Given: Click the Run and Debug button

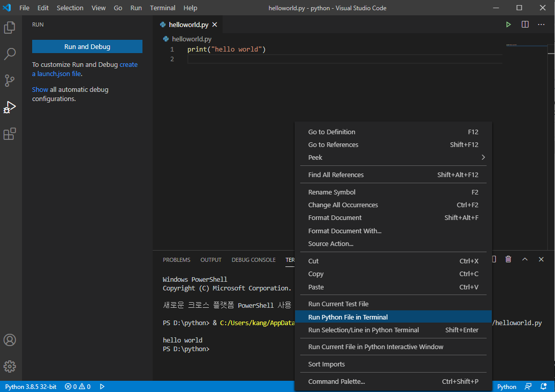Looking at the screenshot, I should click(x=87, y=46).
